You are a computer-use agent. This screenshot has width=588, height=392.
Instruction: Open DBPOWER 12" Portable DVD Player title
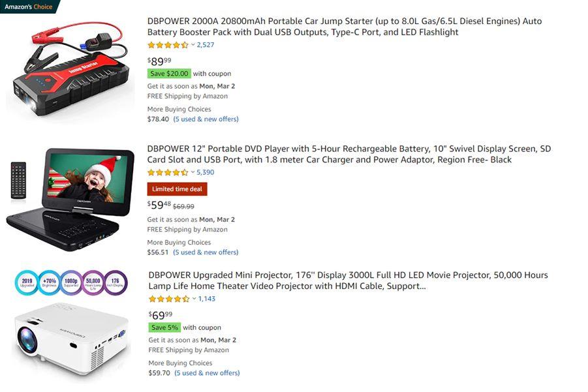coord(348,154)
